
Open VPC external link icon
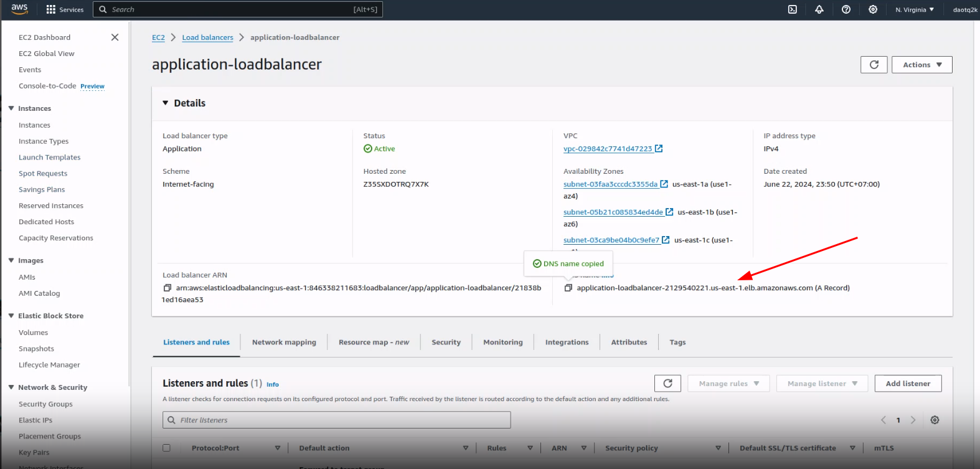click(659, 149)
